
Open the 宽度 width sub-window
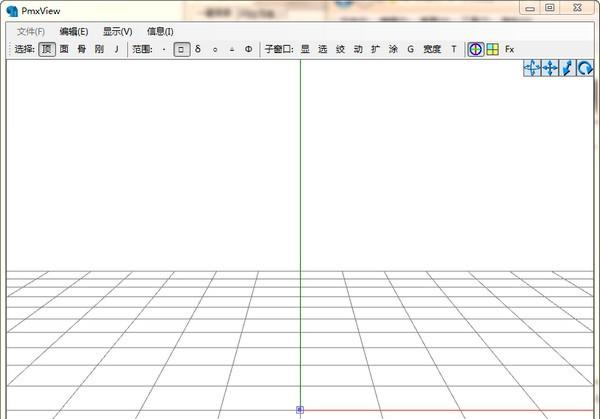pyautogui.click(x=431, y=49)
